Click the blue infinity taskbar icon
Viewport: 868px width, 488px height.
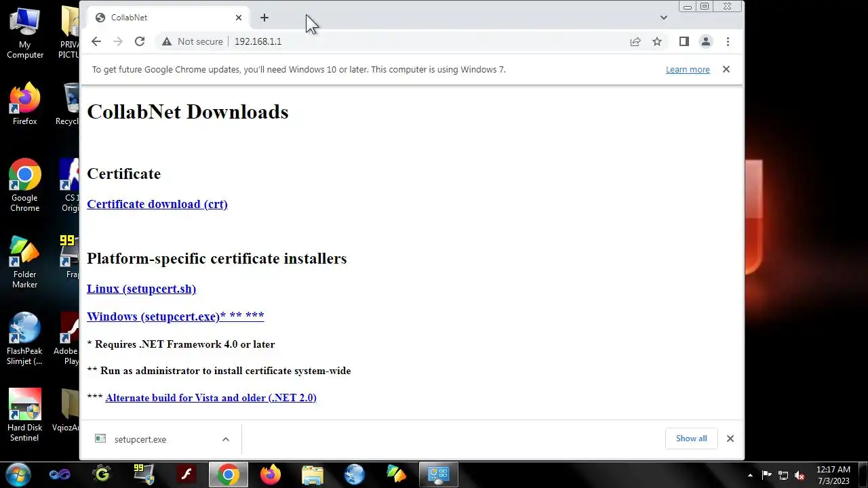tap(60, 474)
